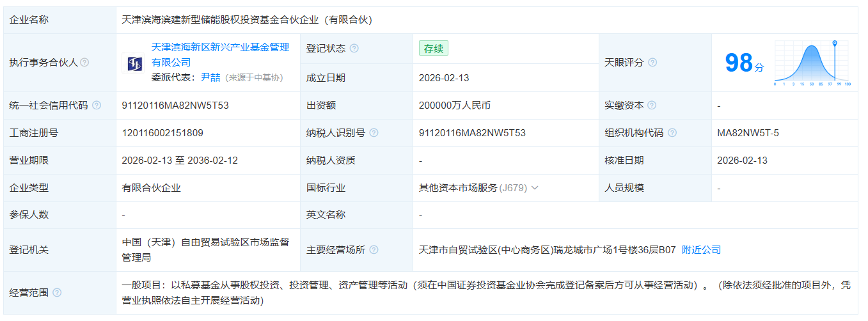Expand the 其他资本市场服务 (J679) industry dropdown
This screenshot has height=321, width=868.
click(535, 188)
